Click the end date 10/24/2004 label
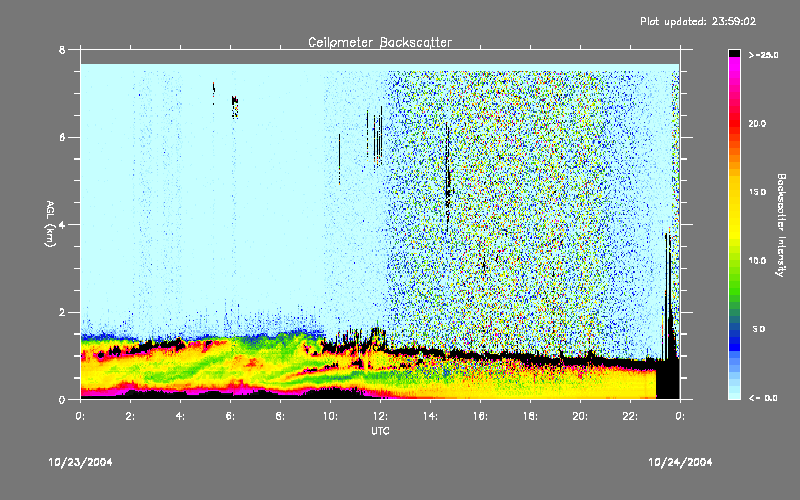800x500 pixels. 680,462
